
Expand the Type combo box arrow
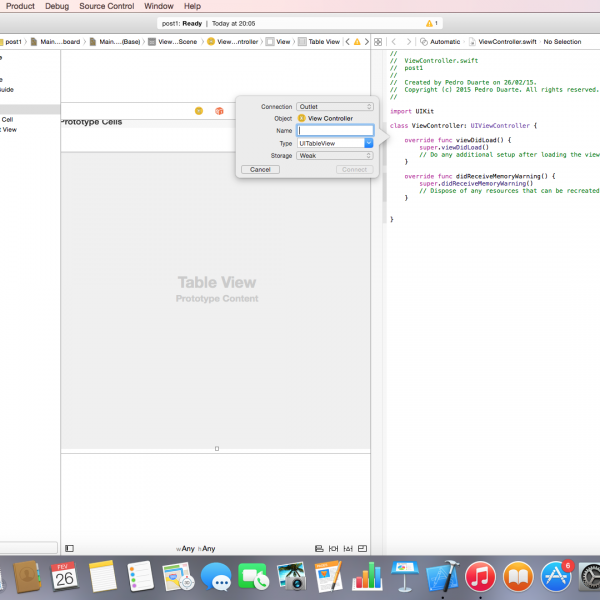pyautogui.click(x=368, y=143)
